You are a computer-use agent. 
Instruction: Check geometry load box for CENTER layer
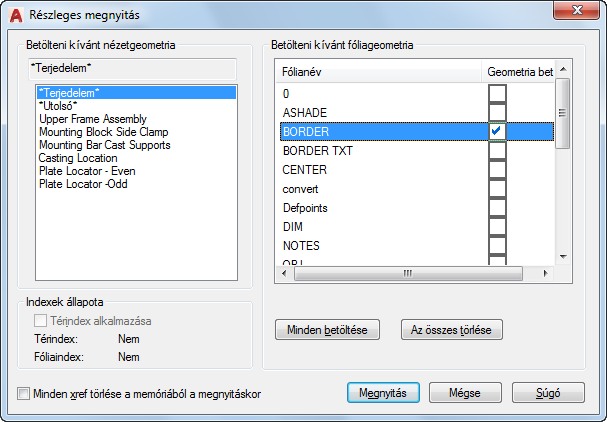[x=497, y=169]
